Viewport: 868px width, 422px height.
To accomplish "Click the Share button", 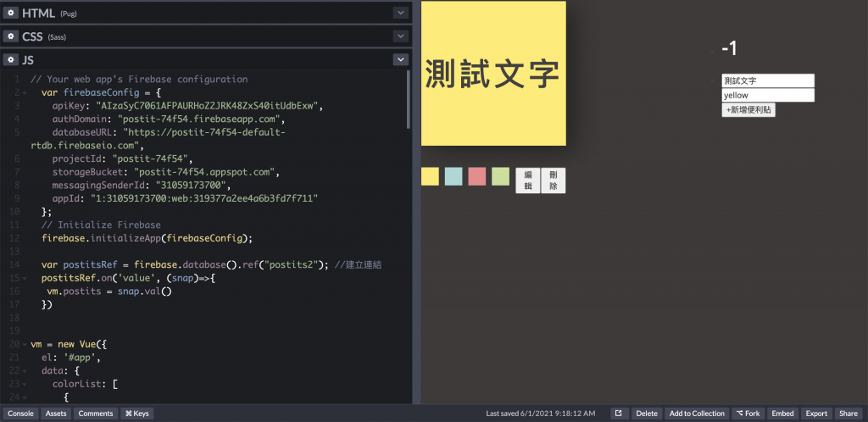I will coord(849,414).
